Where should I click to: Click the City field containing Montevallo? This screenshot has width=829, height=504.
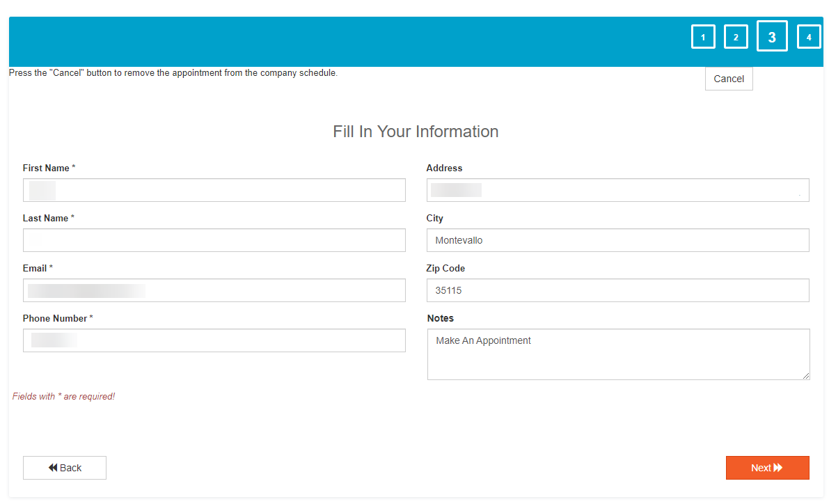[617, 240]
